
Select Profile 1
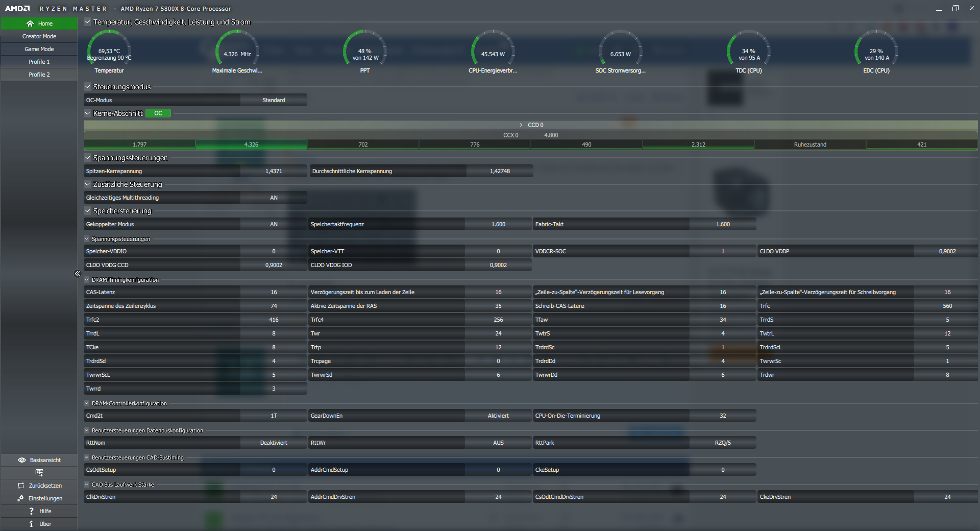(39, 62)
